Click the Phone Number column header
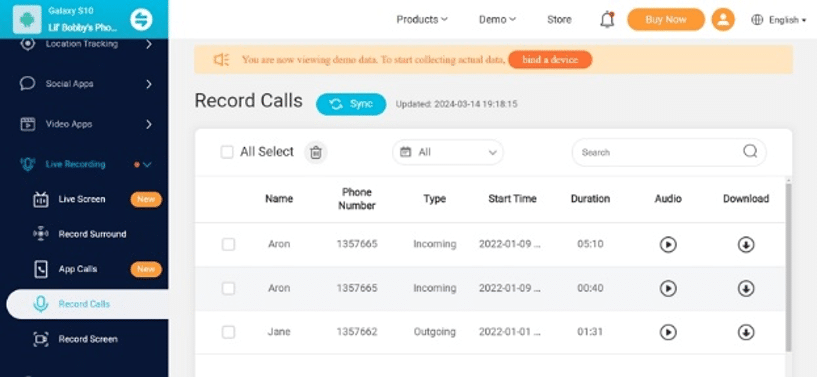This screenshot has height=377, width=818. pos(357,199)
